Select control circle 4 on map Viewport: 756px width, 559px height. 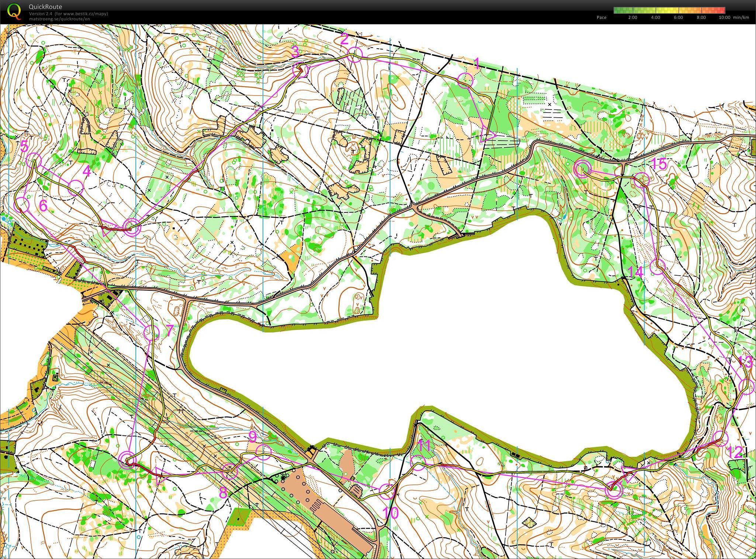tap(76, 188)
